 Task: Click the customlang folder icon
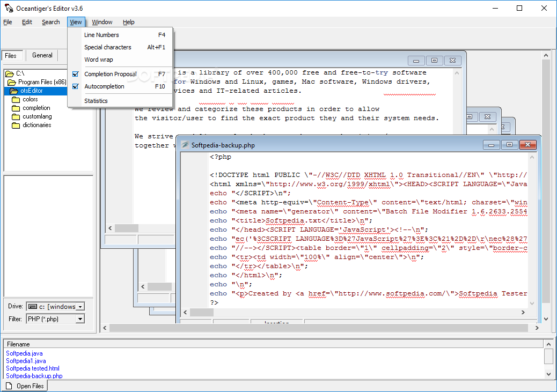16,116
